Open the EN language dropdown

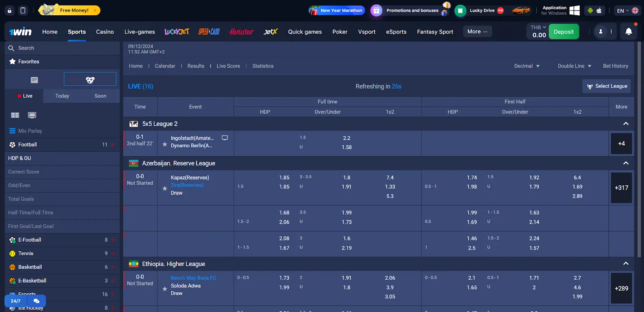pyautogui.click(x=627, y=10)
